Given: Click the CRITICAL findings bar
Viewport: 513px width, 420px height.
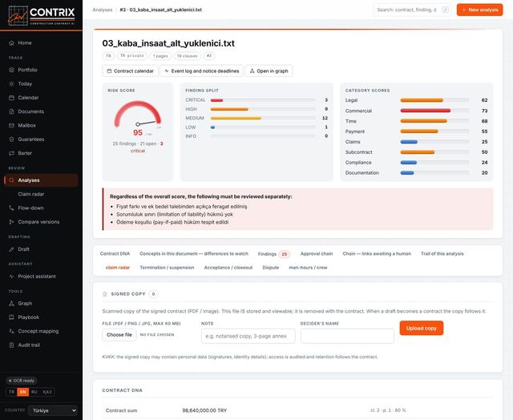Looking at the screenshot, I should click(x=263, y=100).
